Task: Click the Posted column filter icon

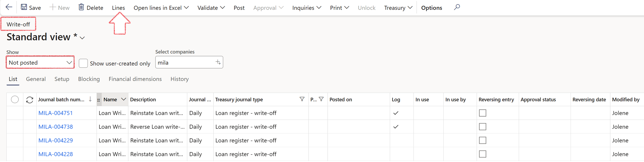Action: coord(321,99)
